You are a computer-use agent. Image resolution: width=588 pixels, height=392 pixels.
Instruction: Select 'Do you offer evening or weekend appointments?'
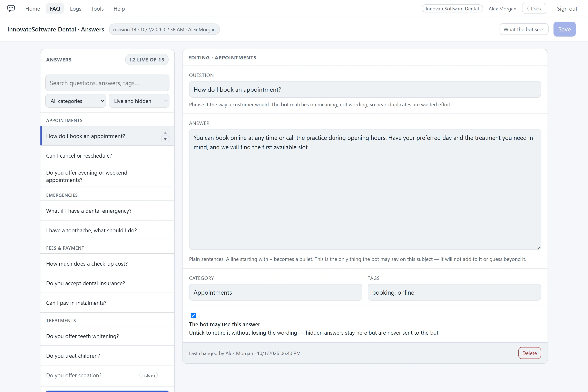click(107, 176)
